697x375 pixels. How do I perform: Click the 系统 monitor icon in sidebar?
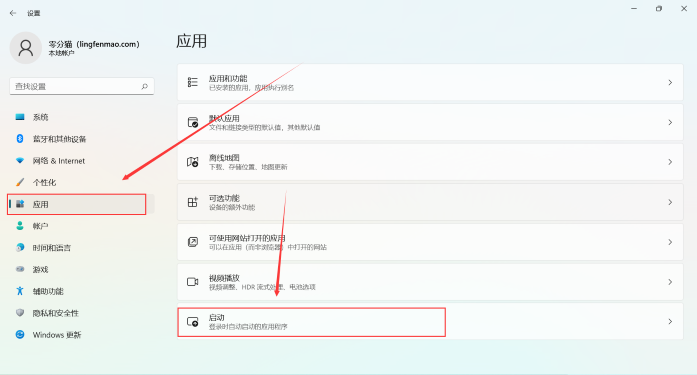point(20,117)
